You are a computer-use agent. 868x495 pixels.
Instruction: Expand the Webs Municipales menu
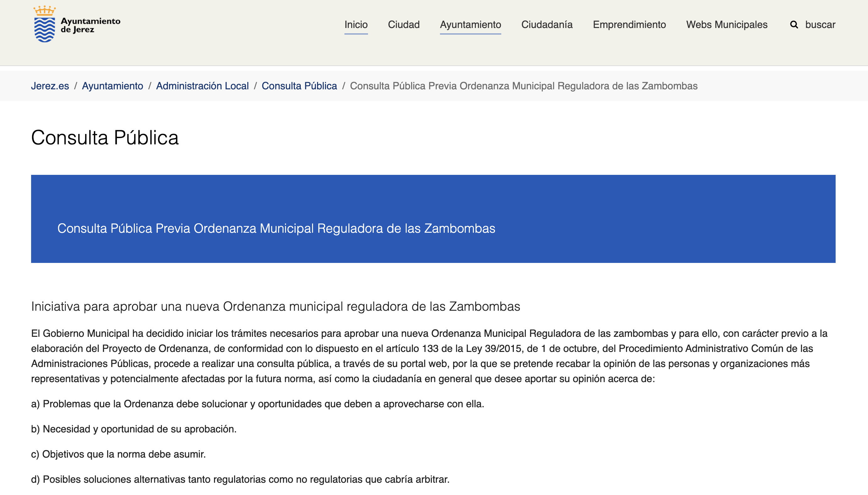click(726, 25)
